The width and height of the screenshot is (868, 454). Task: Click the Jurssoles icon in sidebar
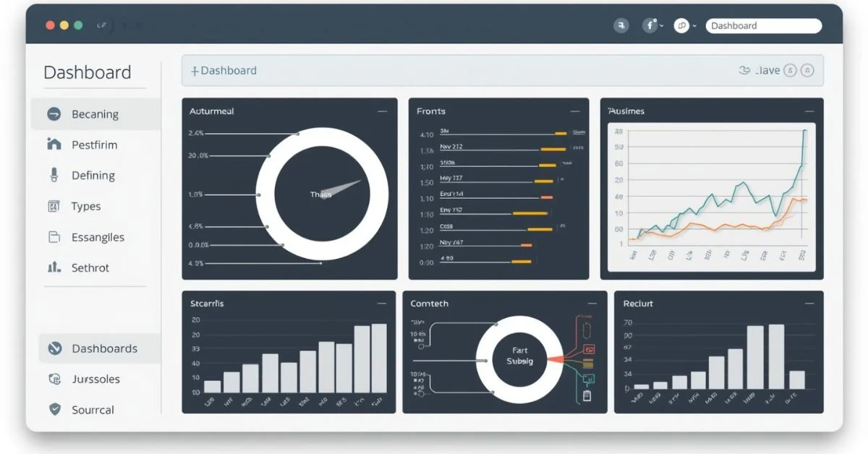point(54,379)
